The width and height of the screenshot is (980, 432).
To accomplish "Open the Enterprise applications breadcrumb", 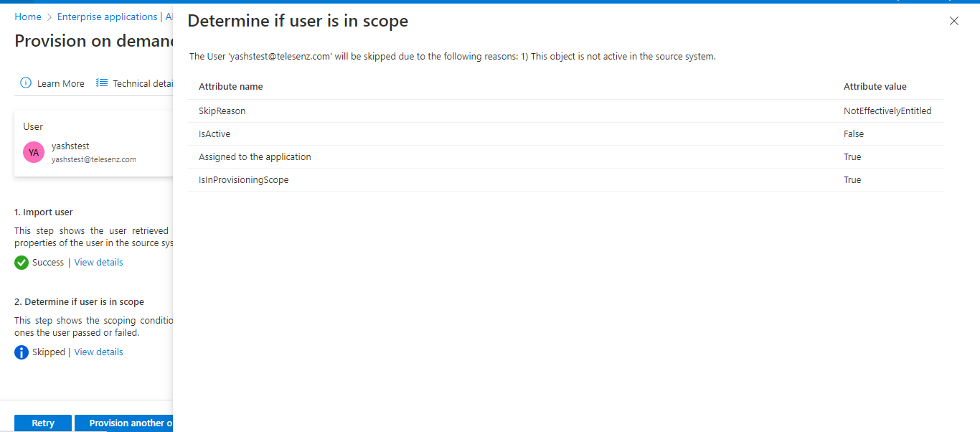I will click(106, 16).
